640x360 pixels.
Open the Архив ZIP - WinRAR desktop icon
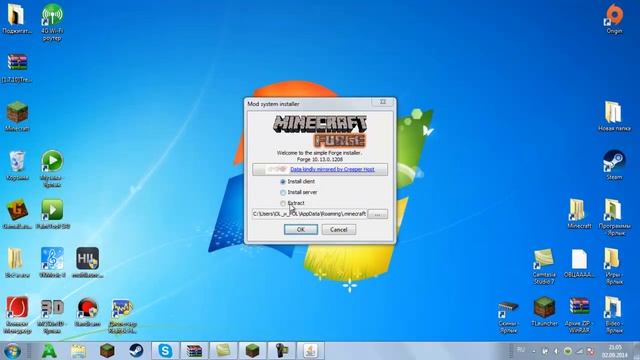(579, 316)
